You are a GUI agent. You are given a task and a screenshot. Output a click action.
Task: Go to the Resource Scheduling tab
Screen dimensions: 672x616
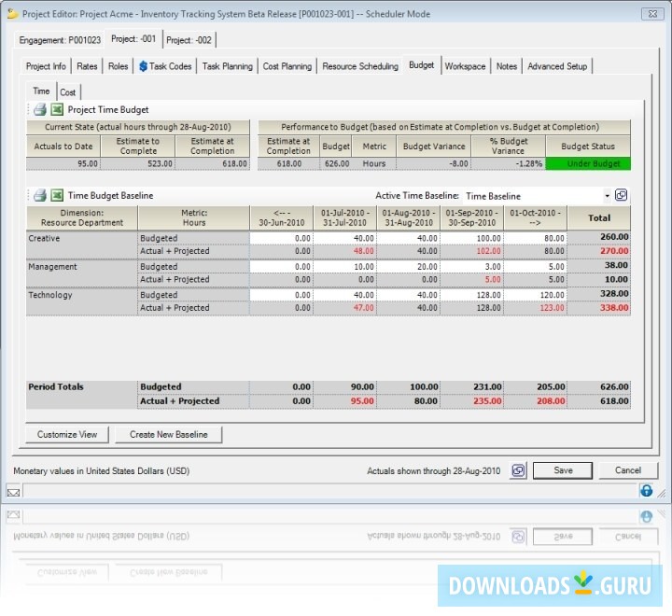tap(360, 66)
